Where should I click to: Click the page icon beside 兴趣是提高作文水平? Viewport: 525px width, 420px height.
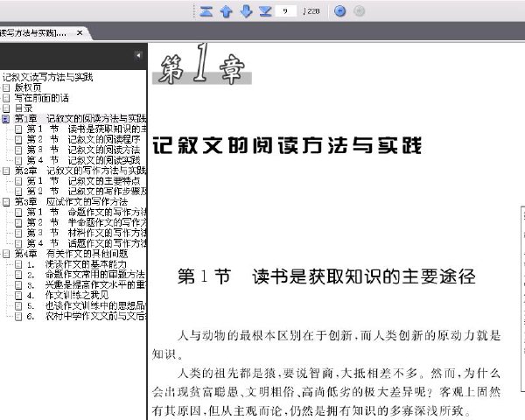point(18,285)
